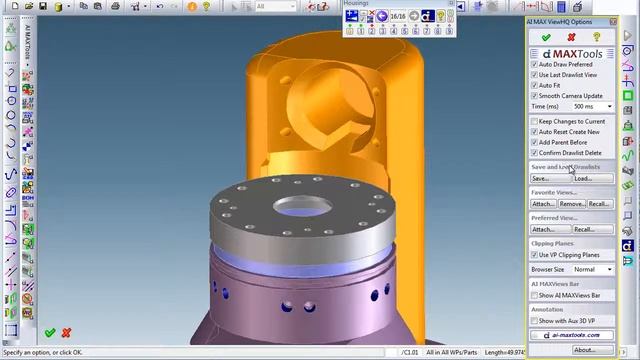Toggle Auto Fit checkbox

click(x=534, y=86)
